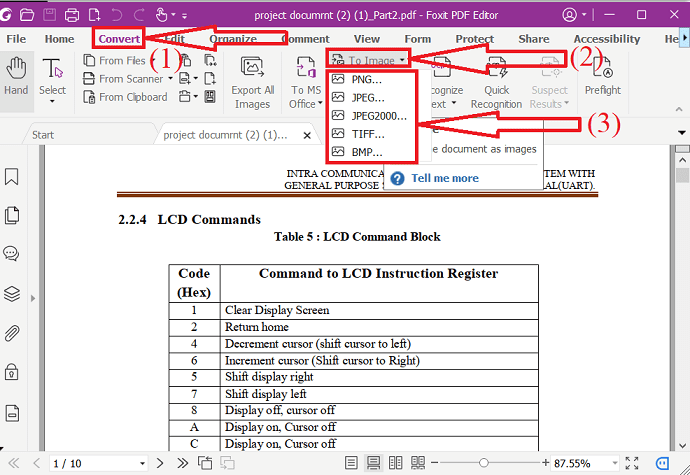Switch to facing pages view mode
Image resolution: width=690 pixels, height=475 pixels.
pyautogui.click(x=395, y=463)
